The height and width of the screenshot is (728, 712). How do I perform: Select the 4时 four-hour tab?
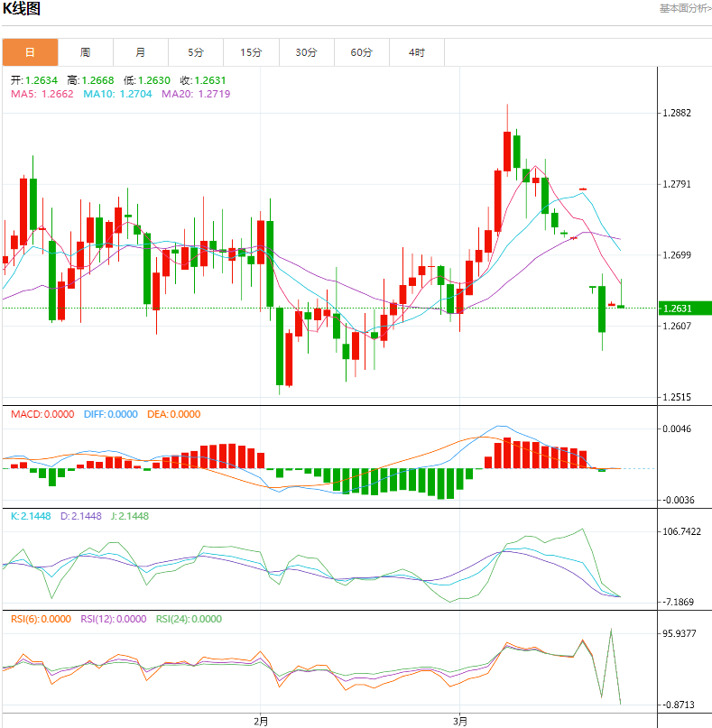[416, 52]
